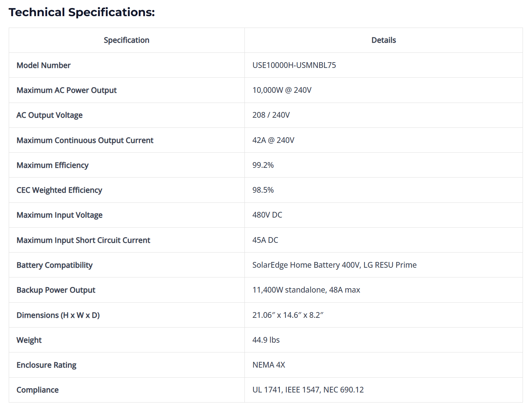Click the 42A @ 240V current value
532x413 pixels.
tap(273, 140)
